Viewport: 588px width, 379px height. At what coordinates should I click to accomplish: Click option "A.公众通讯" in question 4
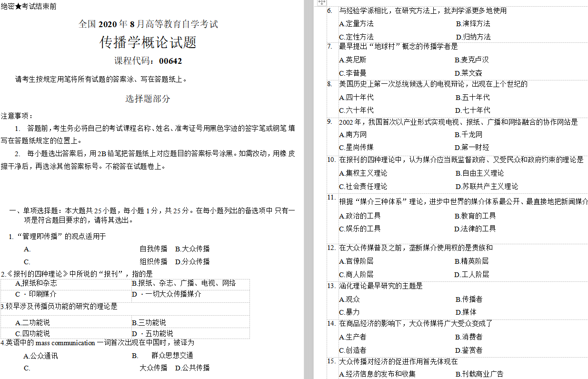click(41, 356)
